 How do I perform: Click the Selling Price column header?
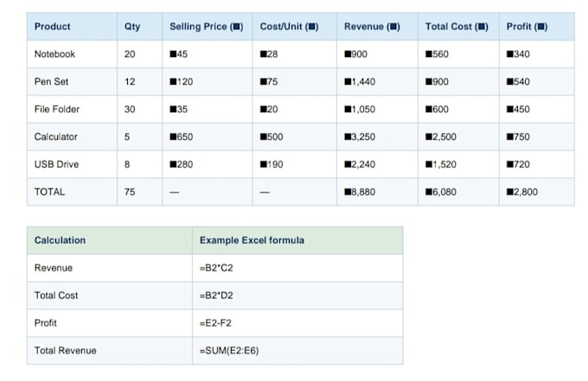[207, 27]
